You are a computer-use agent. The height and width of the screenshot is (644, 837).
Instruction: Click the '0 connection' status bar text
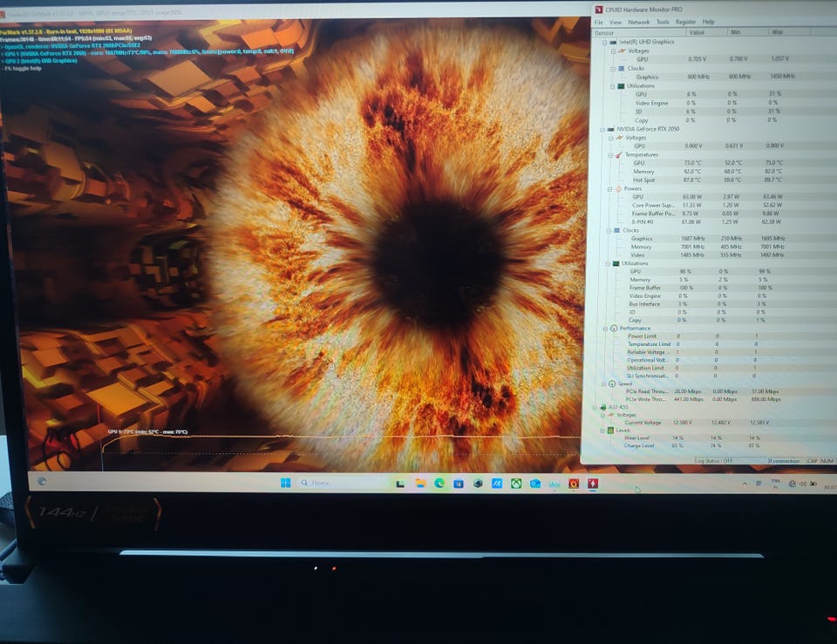coord(784,461)
